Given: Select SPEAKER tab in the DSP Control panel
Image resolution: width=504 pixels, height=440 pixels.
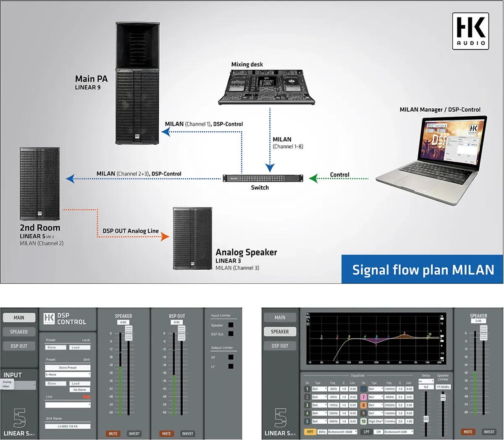Looking at the screenshot, I should (x=19, y=332).
